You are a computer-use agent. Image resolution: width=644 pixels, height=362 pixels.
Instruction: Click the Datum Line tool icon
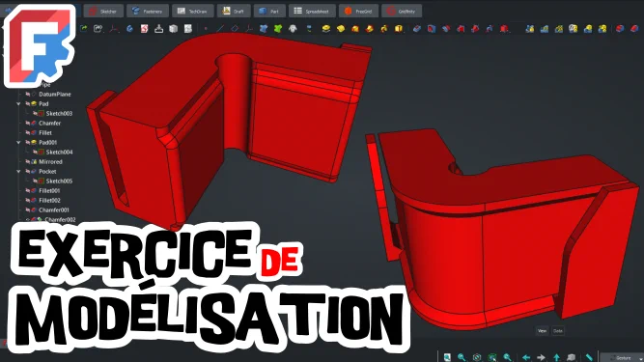coord(220,29)
